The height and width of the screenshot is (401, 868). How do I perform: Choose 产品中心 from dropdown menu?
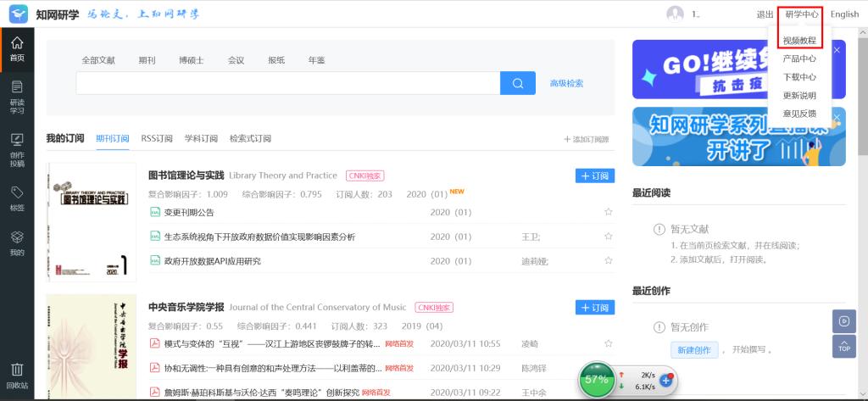click(799, 58)
